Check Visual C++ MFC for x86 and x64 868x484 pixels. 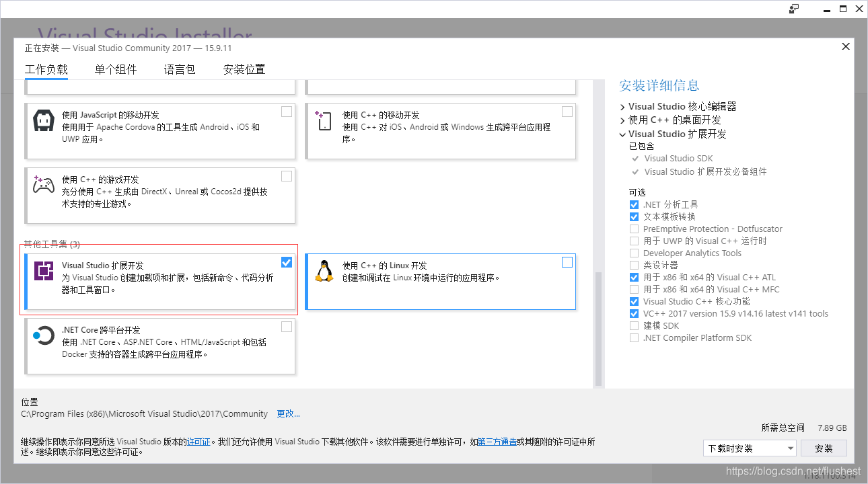pos(634,289)
